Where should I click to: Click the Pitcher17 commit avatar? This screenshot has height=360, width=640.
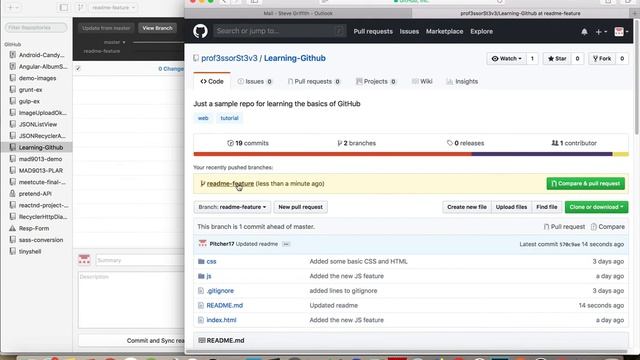[202, 244]
